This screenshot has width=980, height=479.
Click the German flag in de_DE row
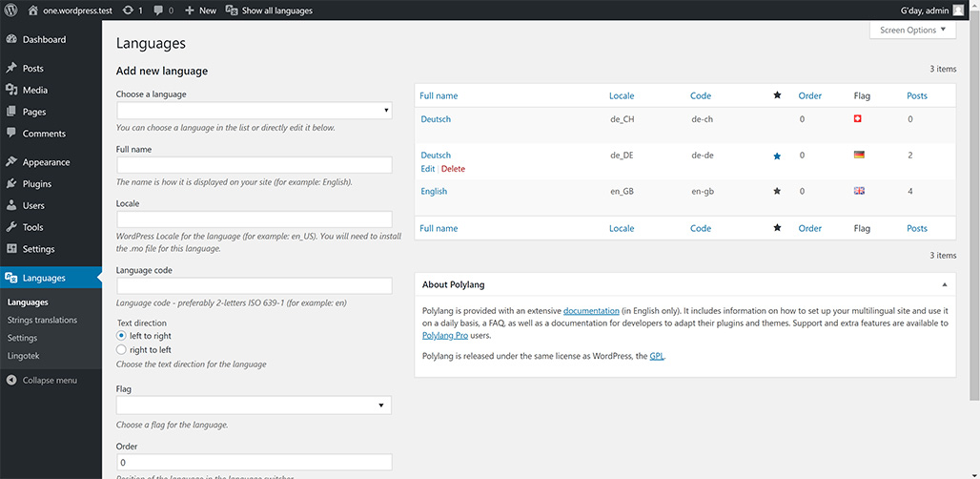click(859, 155)
